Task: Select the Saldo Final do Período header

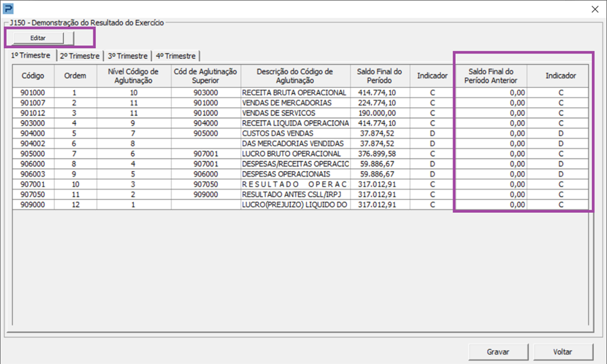Action: pyautogui.click(x=380, y=76)
